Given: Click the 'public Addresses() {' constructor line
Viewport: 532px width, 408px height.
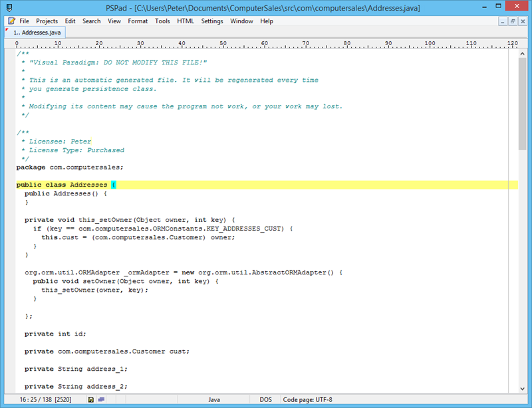Looking at the screenshot, I should tap(66, 193).
